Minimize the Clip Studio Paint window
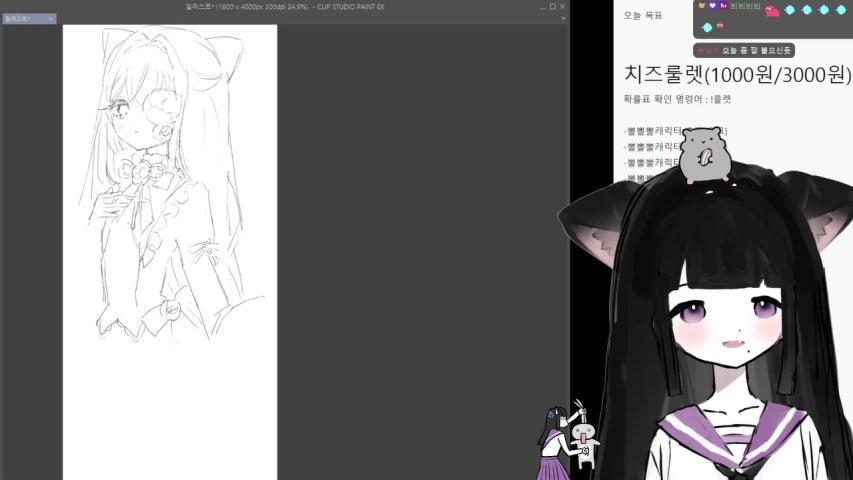853x480 pixels. click(543, 7)
